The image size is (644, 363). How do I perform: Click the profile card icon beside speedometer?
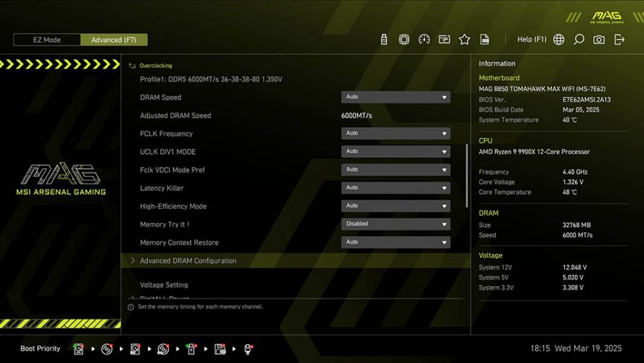(444, 39)
